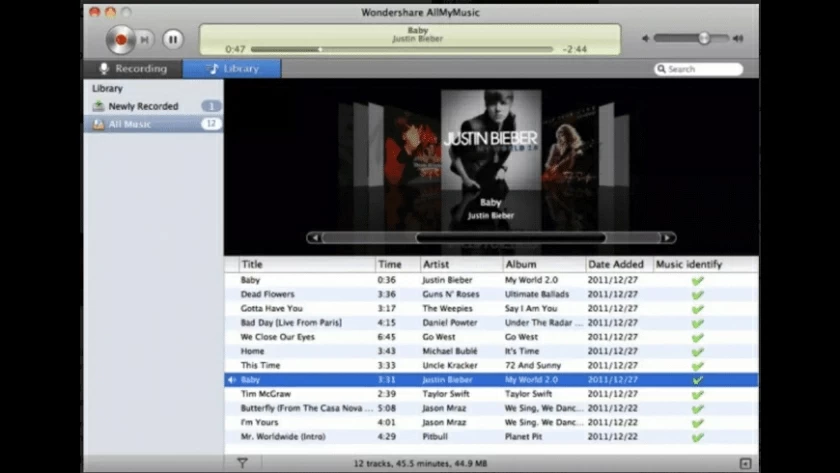The image size is (840, 473).
Task: Click the filter funnel icon
Action: click(242, 463)
